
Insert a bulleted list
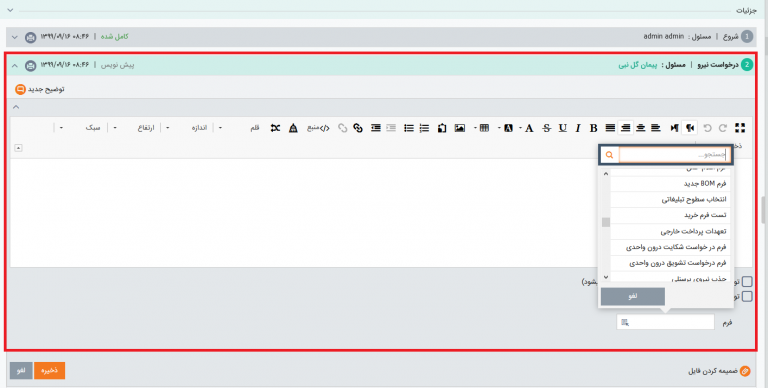pyautogui.click(x=408, y=128)
